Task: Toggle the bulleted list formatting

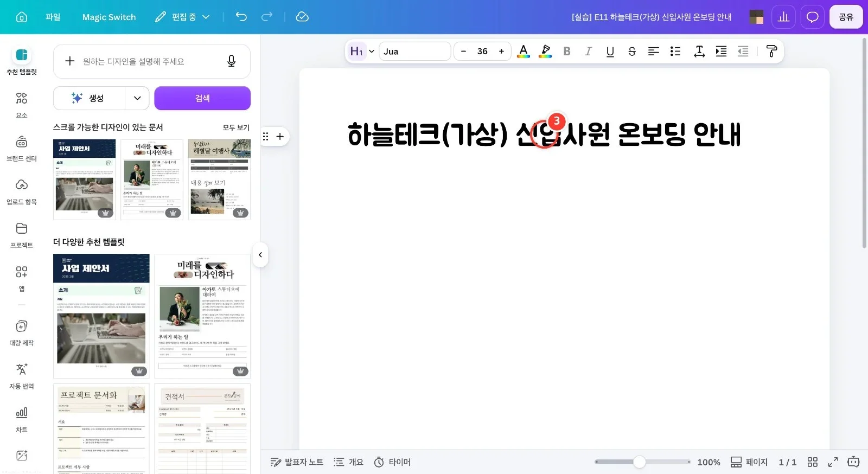Action: (x=675, y=52)
